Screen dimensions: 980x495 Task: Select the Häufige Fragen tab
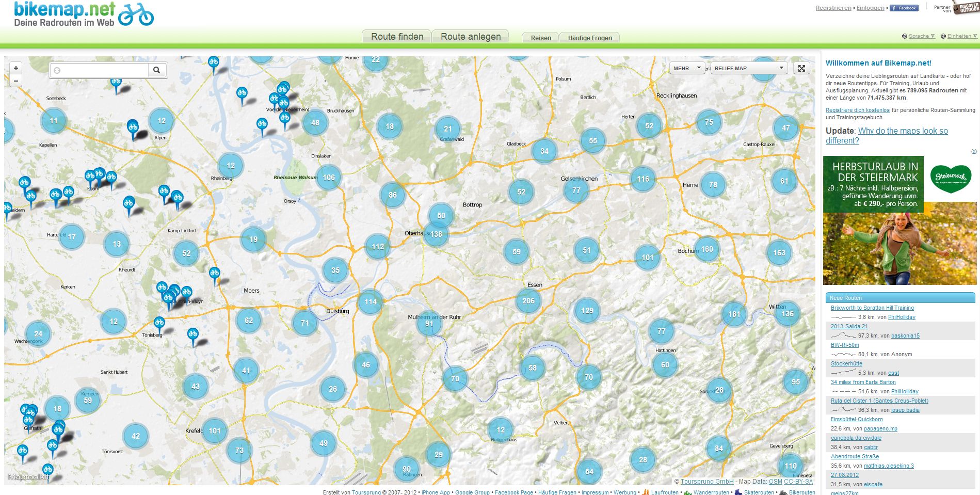(589, 38)
